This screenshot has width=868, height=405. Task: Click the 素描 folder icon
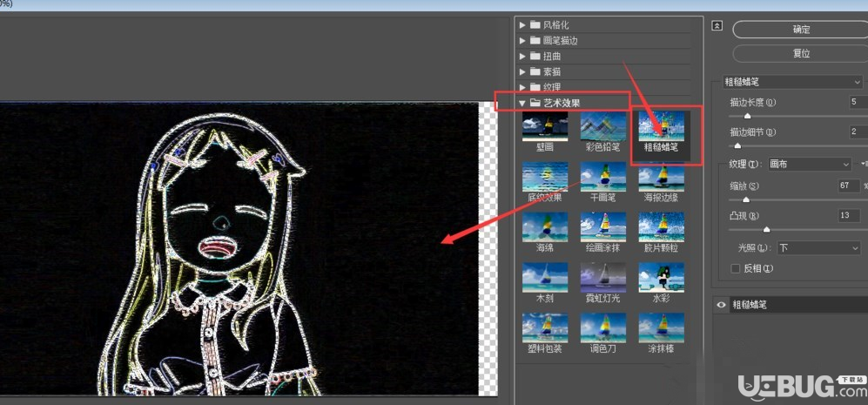pos(535,71)
